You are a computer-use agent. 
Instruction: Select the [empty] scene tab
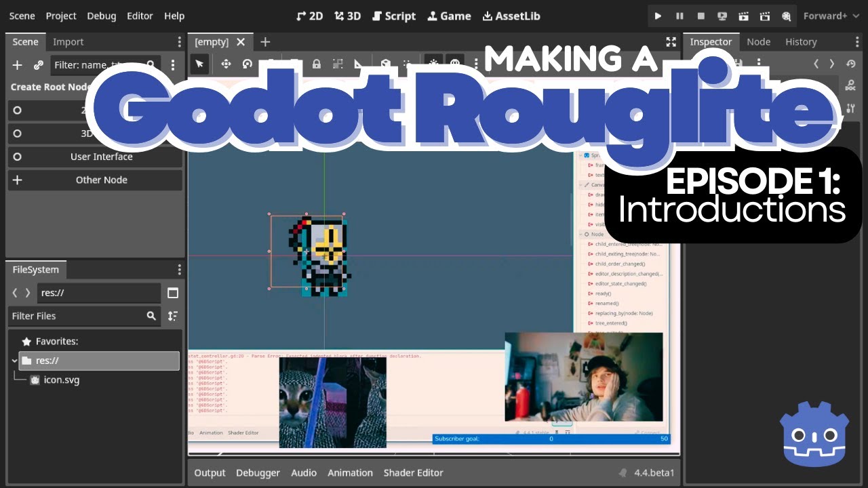[x=212, y=42]
